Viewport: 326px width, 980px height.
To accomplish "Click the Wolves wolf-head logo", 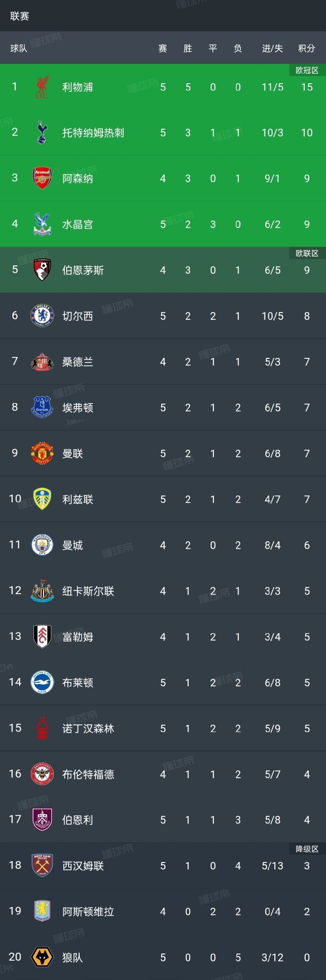I will (x=42, y=957).
